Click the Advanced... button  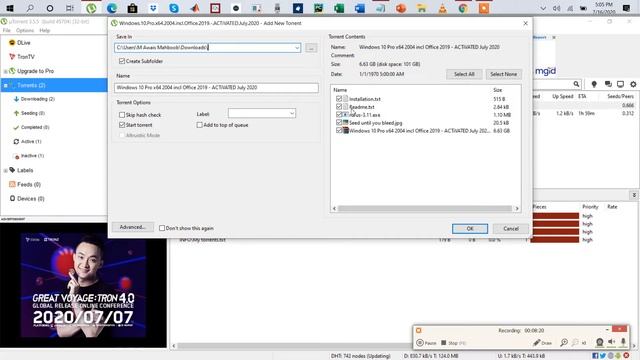point(133,227)
